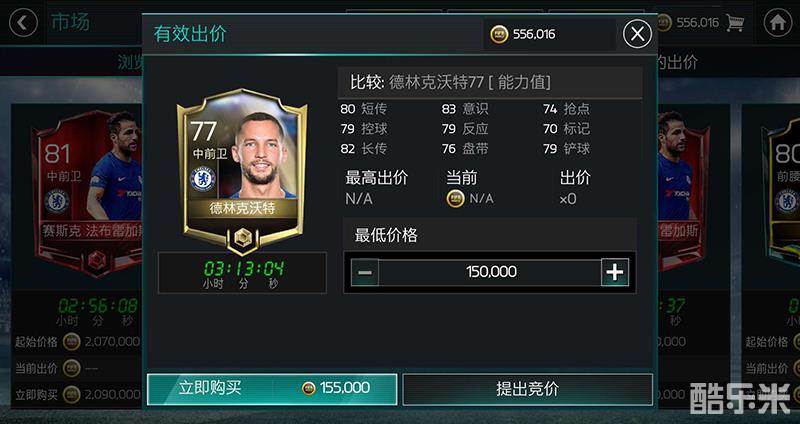Buy now for 155,000 coins
The image size is (800, 424).
272,389
